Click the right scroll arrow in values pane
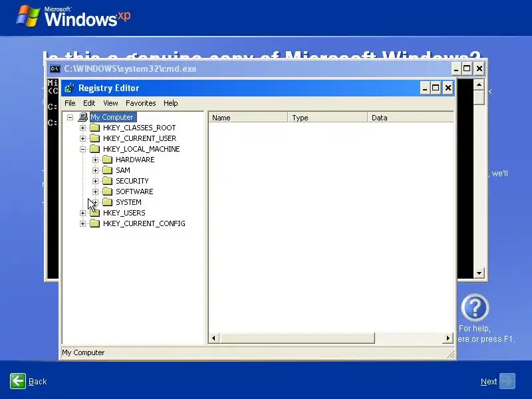 tap(448, 338)
